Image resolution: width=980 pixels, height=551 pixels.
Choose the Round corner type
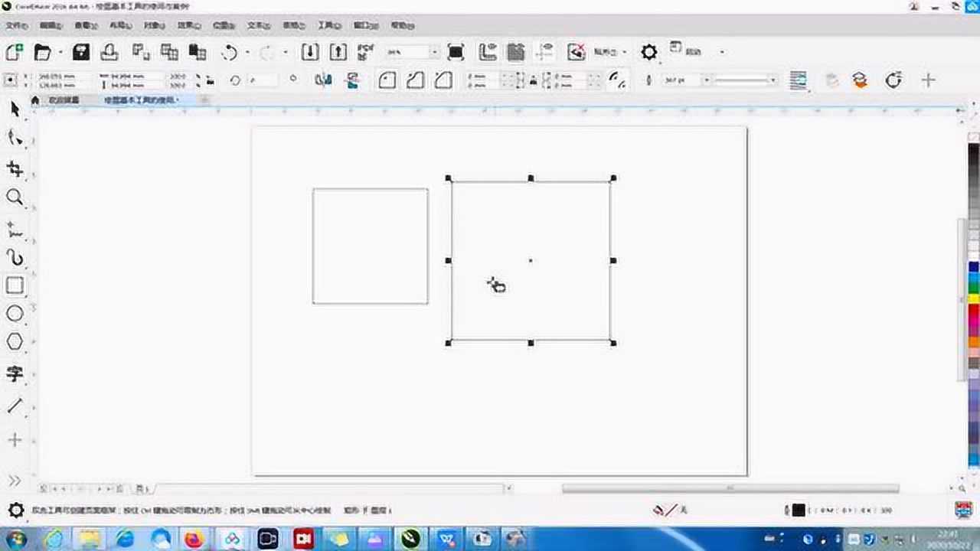tap(387, 80)
